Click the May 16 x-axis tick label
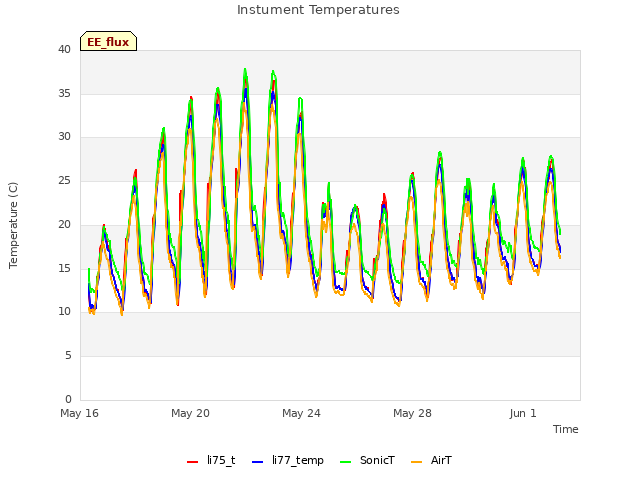This screenshot has height=480, width=640. pyautogui.click(x=79, y=413)
